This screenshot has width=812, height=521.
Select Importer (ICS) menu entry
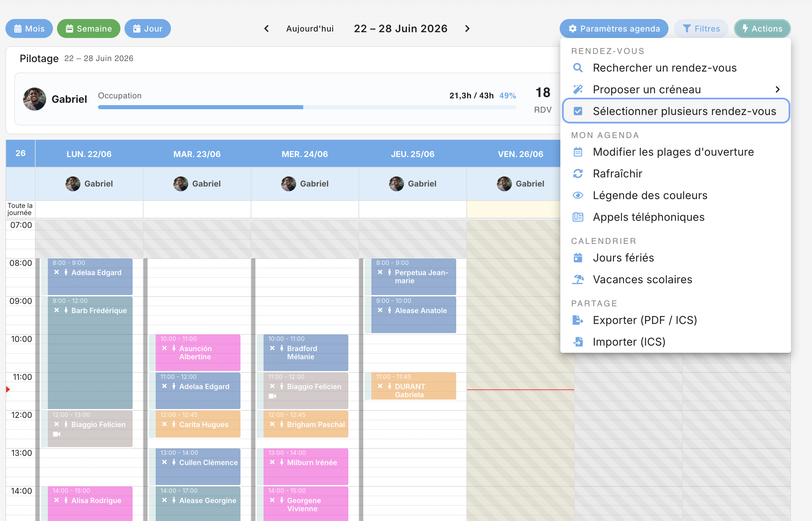click(675, 342)
